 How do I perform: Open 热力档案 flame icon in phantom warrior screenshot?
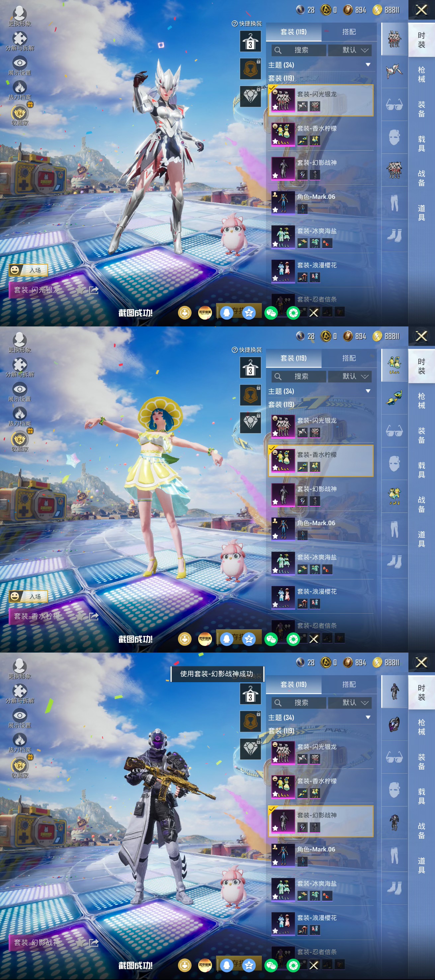click(20, 743)
